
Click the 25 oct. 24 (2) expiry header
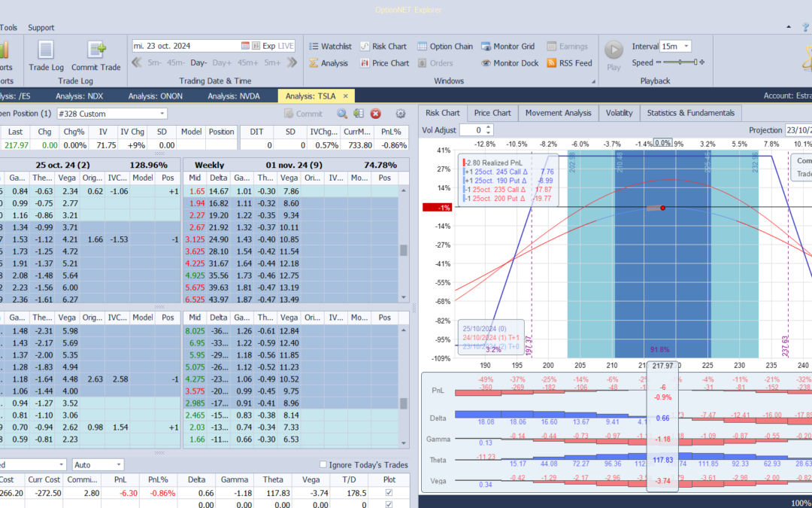click(x=62, y=165)
